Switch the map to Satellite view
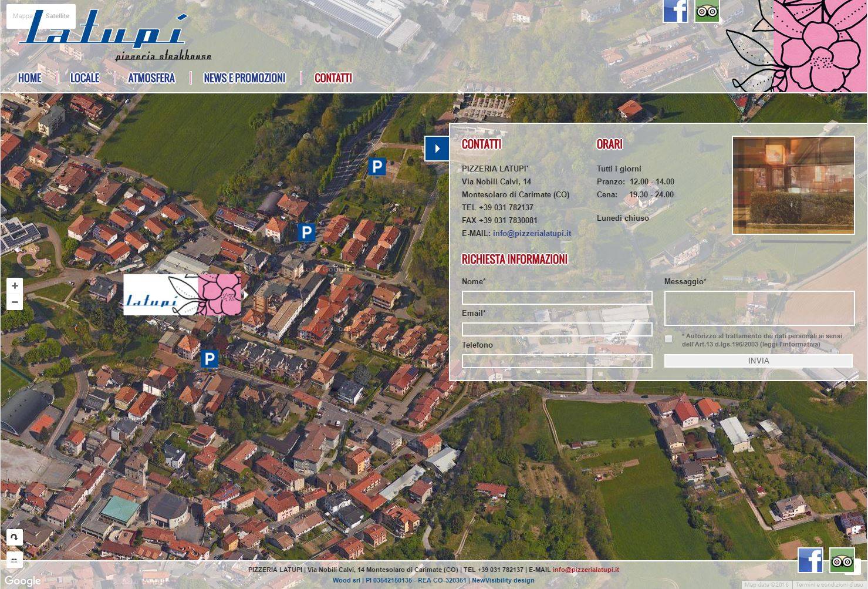 [x=58, y=16]
